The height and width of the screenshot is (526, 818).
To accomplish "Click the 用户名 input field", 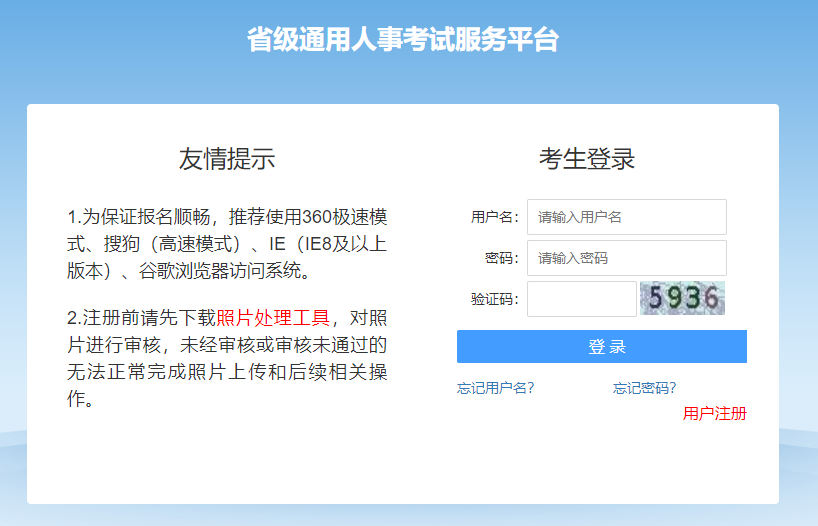I will tap(626, 217).
